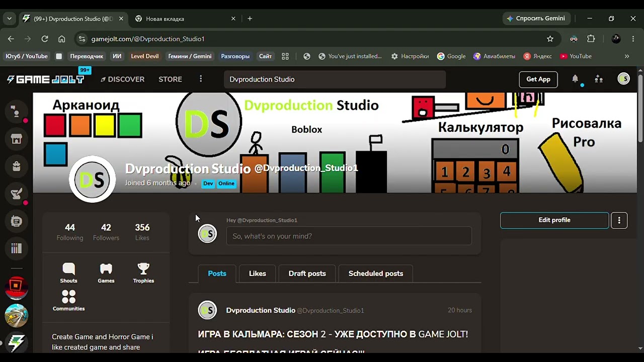Open the Game Jolt logo home link

point(45,79)
